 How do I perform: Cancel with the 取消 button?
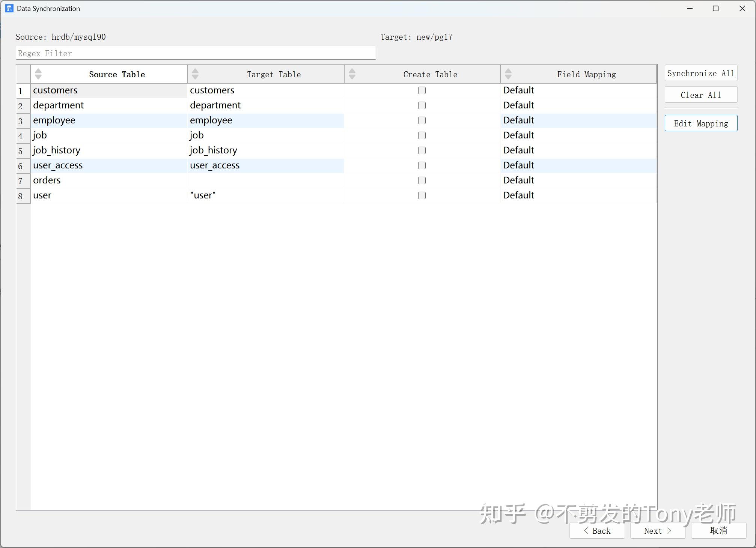(718, 530)
